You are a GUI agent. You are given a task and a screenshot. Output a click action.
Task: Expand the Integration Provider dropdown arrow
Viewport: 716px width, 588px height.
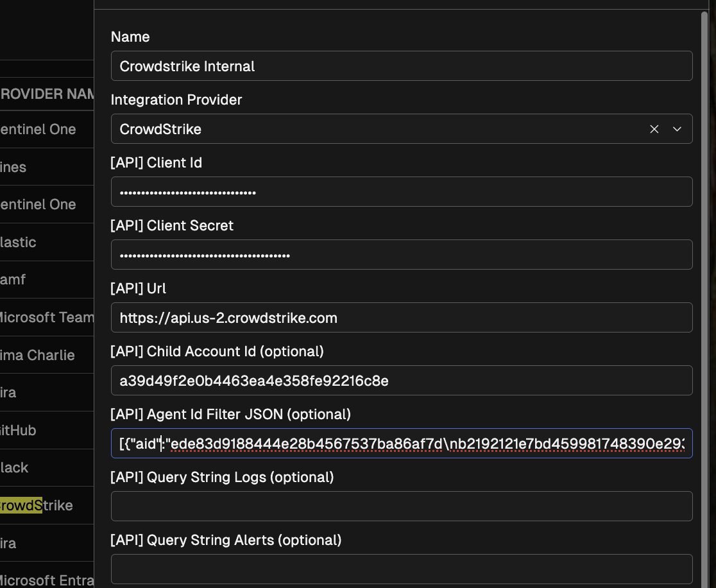(677, 129)
